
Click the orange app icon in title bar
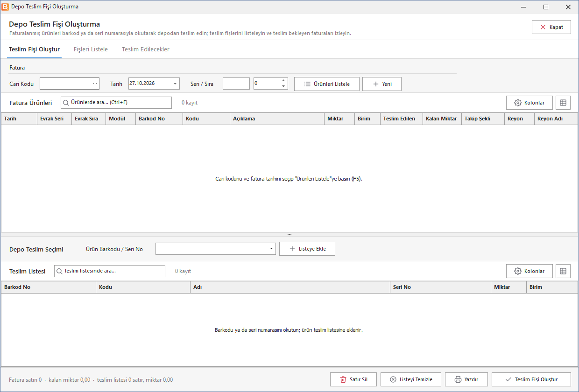coord(5,7)
